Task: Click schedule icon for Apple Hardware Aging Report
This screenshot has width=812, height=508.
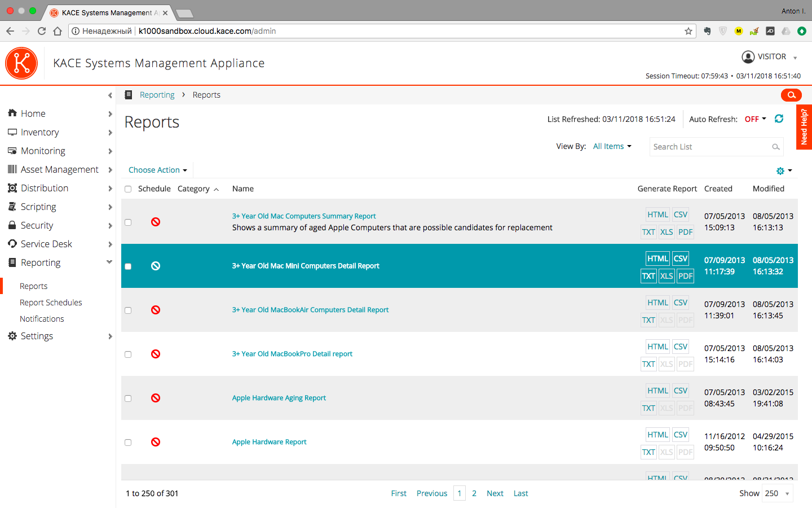Action: click(x=156, y=398)
